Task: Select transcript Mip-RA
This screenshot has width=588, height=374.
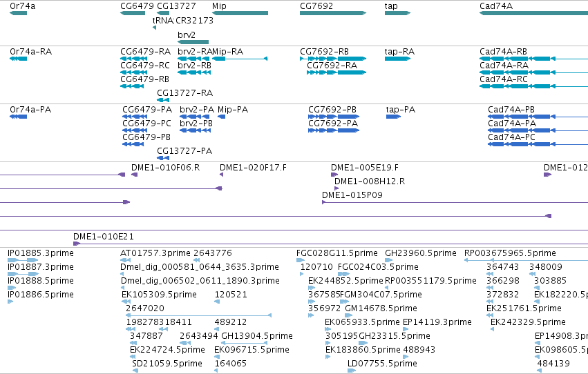Action: 240,59
